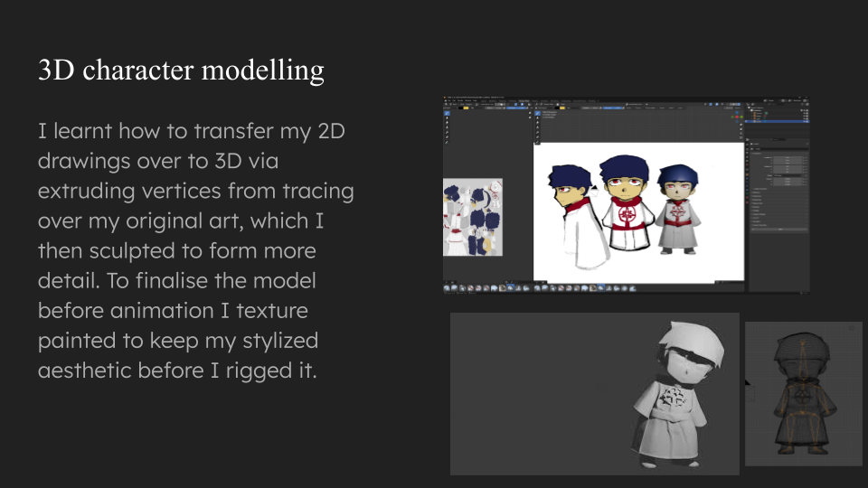The height and width of the screenshot is (488, 868).
Task: Pick the highlighted Draw tool in Blender's 3D viewport
Action: [x=537, y=114]
